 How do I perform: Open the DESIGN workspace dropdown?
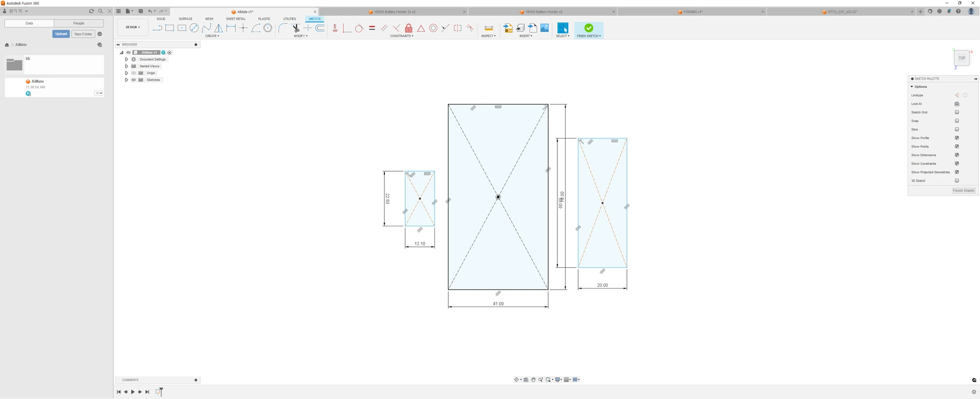pos(133,27)
